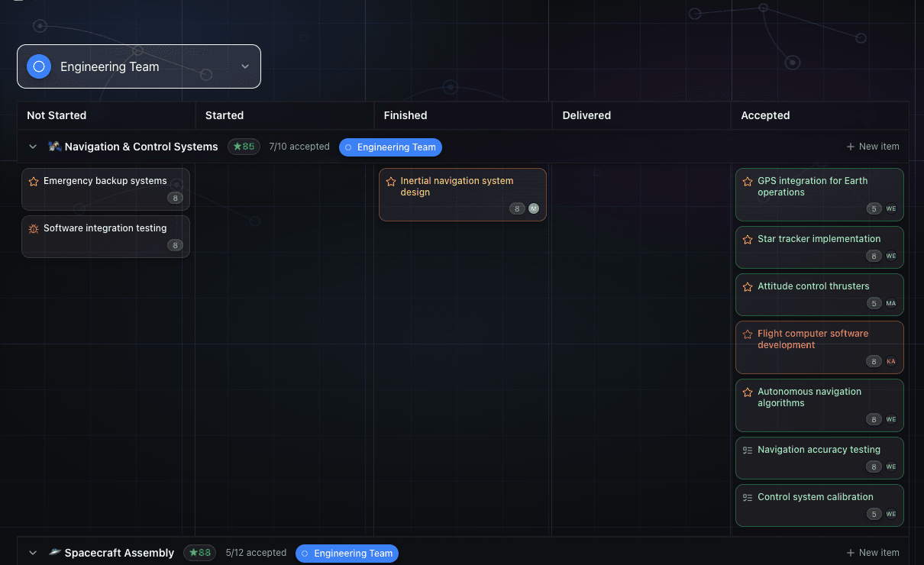The image size is (924, 565).
Task: Click Engineering Team tag on Navigation & Control
Action: pos(390,147)
